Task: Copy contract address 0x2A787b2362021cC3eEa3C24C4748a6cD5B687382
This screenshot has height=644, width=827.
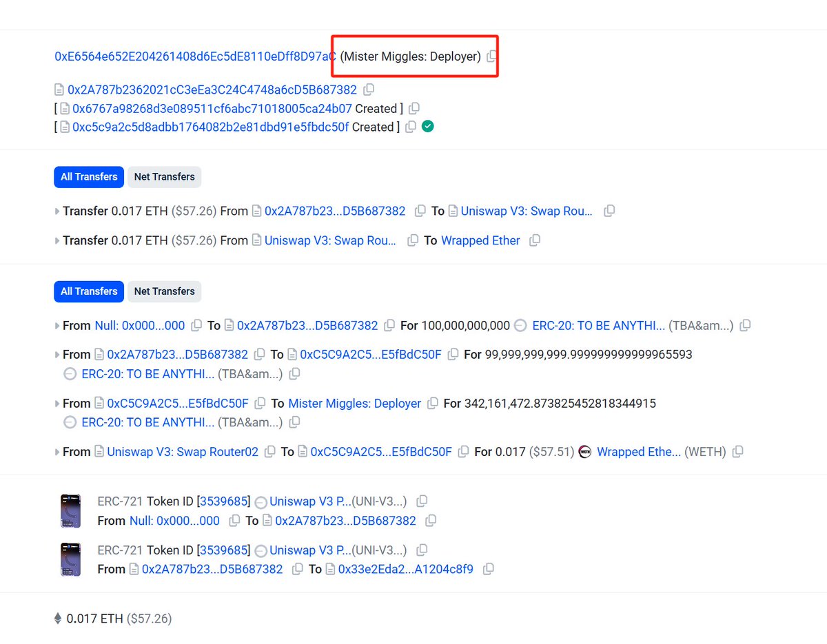Action: pyautogui.click(x=369, y=90)
